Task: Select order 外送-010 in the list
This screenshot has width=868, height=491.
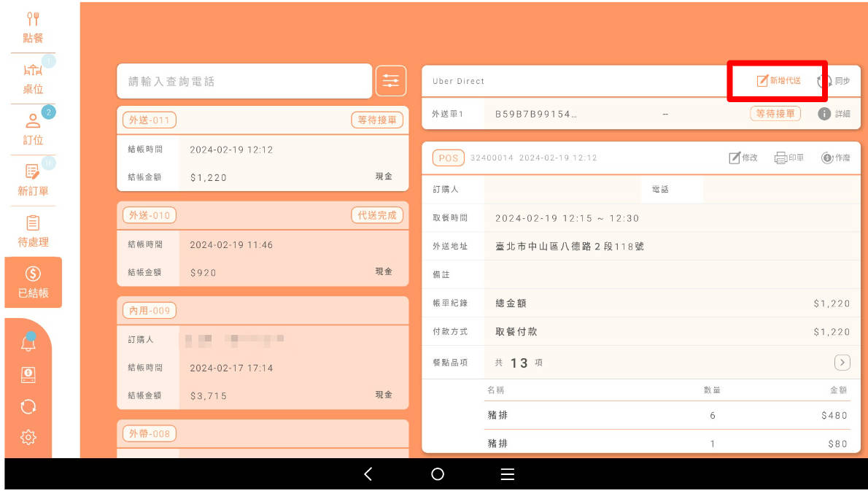Action: click(x=263, y=244)
